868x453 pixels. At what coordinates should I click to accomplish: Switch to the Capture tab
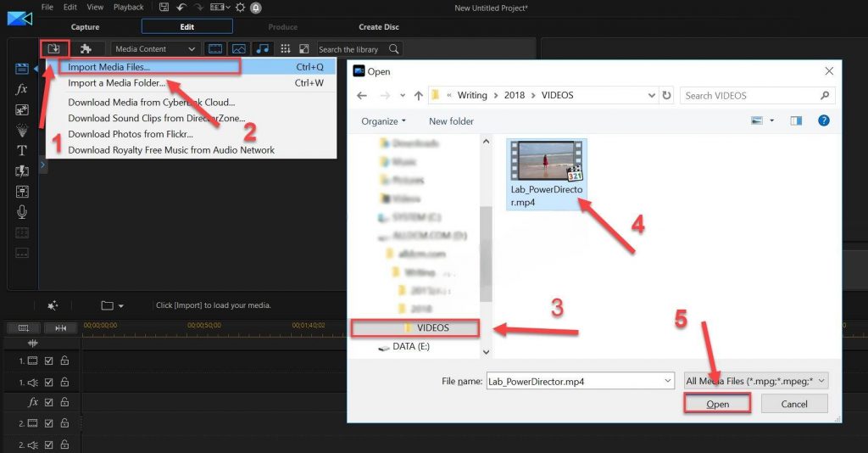coord(85,27)
